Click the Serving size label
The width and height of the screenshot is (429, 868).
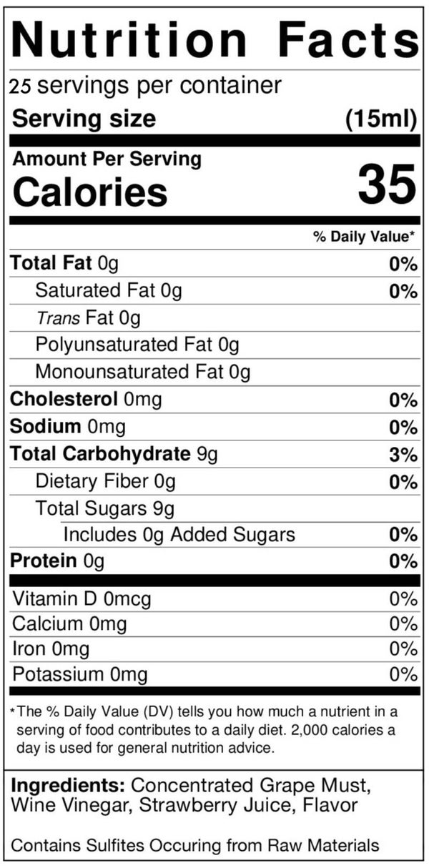click(84, 118)
